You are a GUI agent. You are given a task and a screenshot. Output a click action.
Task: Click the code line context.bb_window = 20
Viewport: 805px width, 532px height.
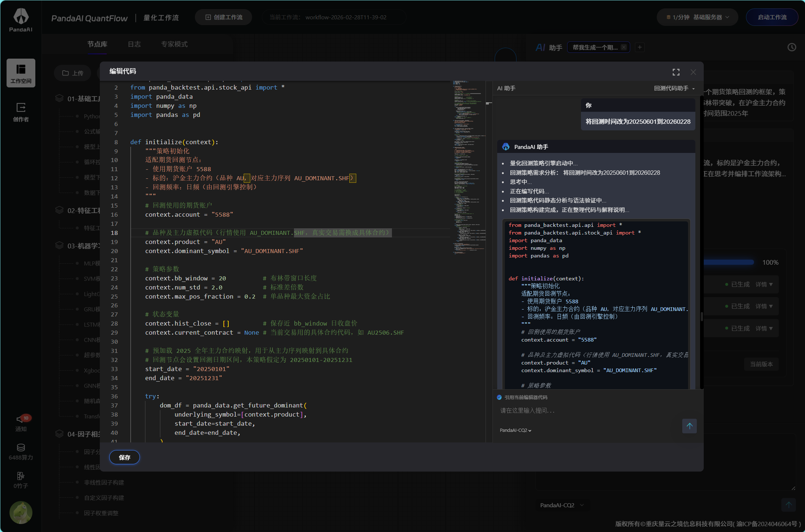pos(185,278)
